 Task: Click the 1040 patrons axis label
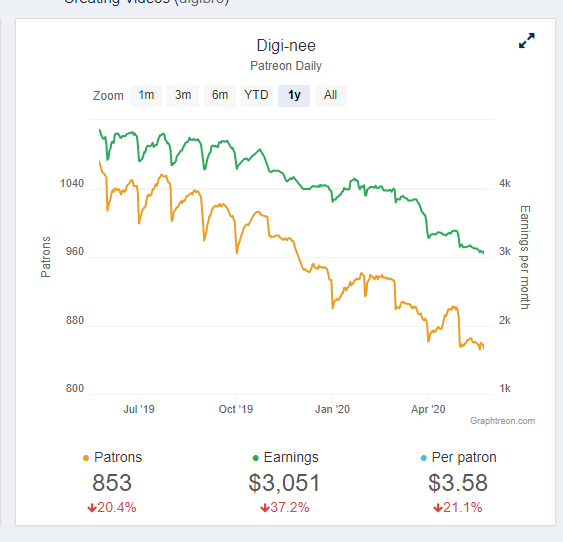point(72,183)
